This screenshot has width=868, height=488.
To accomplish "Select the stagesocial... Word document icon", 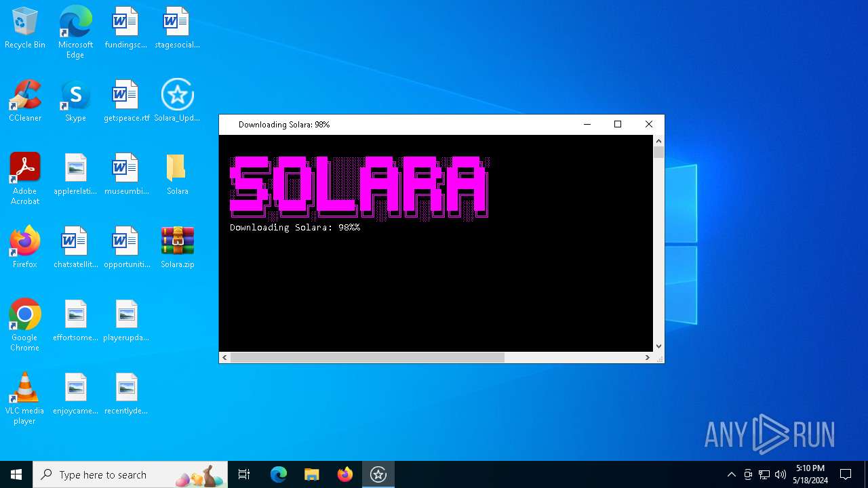I will click(x=177, y=28).
